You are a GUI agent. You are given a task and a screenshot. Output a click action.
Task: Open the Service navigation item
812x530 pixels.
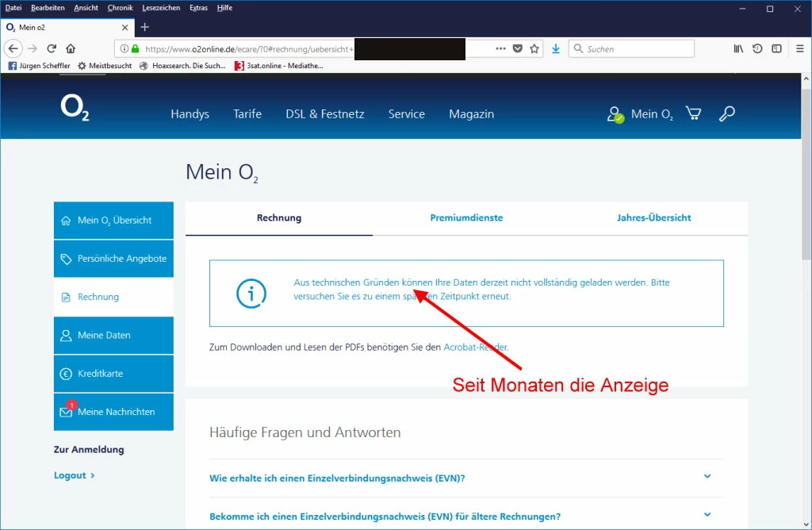pos(407,114)
